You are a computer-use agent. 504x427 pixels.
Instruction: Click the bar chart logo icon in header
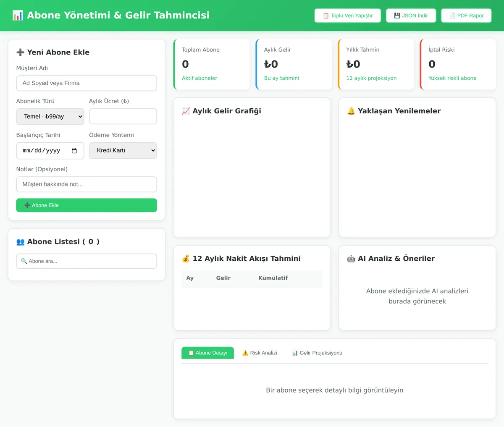[18, 16]
